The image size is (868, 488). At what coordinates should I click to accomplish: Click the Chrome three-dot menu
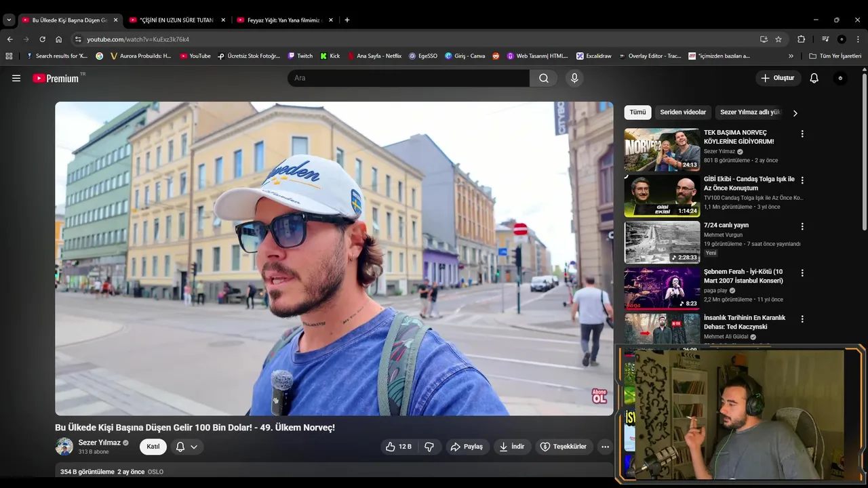(858, 39)
